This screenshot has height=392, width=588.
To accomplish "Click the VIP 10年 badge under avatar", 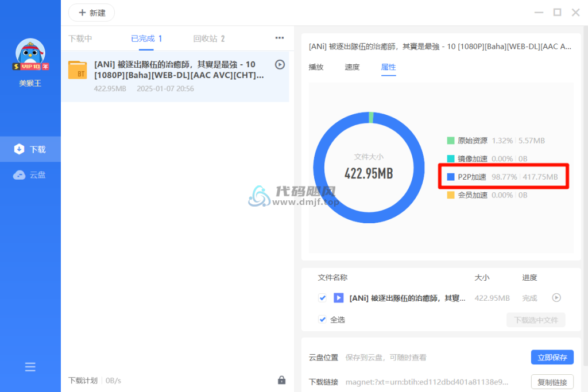I will (x=30, y=67).
